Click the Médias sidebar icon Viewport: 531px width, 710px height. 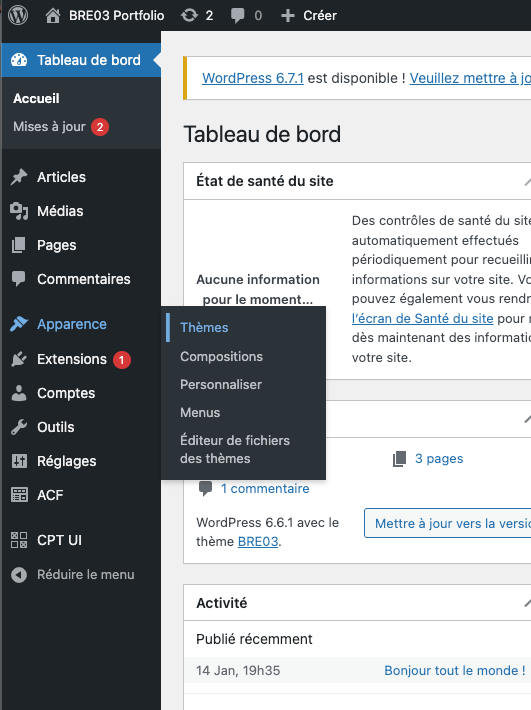point(19,211)
